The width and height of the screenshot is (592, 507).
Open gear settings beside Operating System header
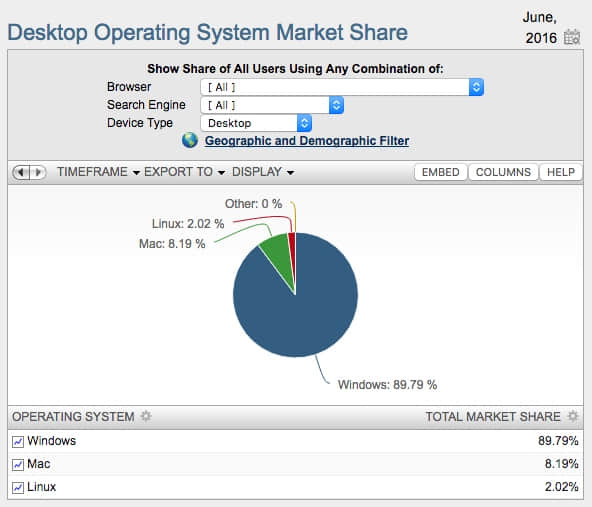146,416
